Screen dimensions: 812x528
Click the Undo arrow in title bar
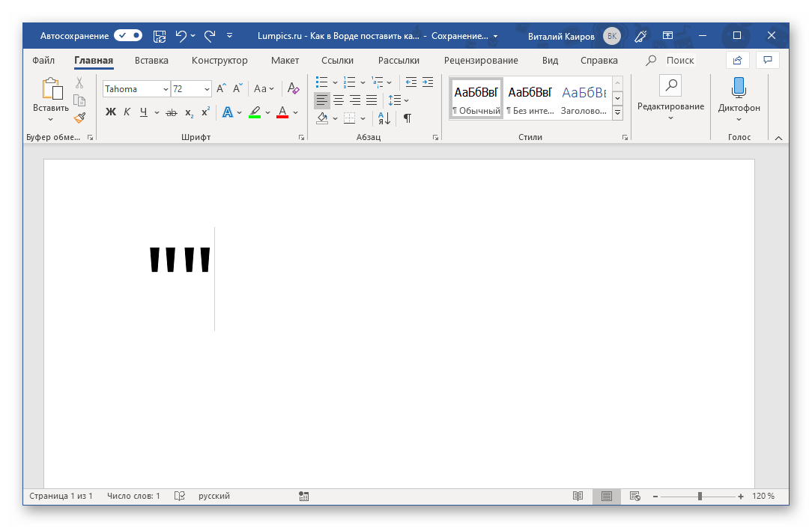(181, 35)
